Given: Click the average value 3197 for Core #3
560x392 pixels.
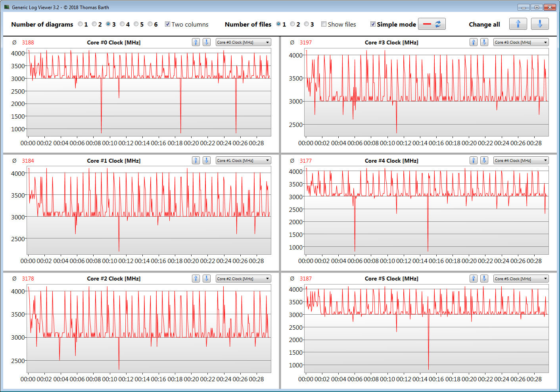Looking at the screenshot, I should point(306,42).
